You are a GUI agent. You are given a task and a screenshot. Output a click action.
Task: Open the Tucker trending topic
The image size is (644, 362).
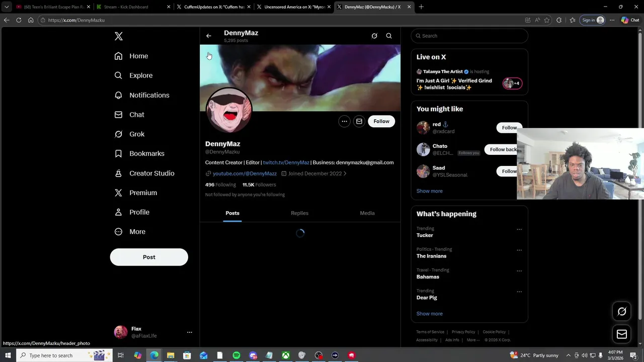coord(425,235)
